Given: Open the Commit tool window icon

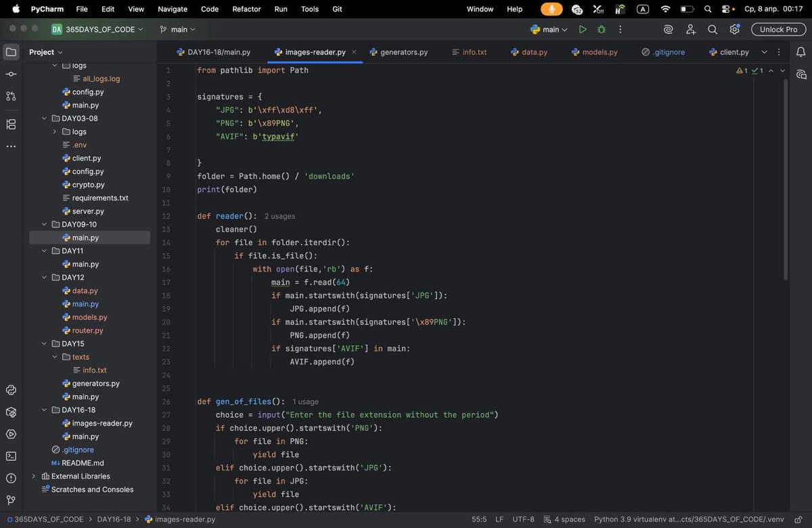Looking at the screenshot, I should pos(11,74).
